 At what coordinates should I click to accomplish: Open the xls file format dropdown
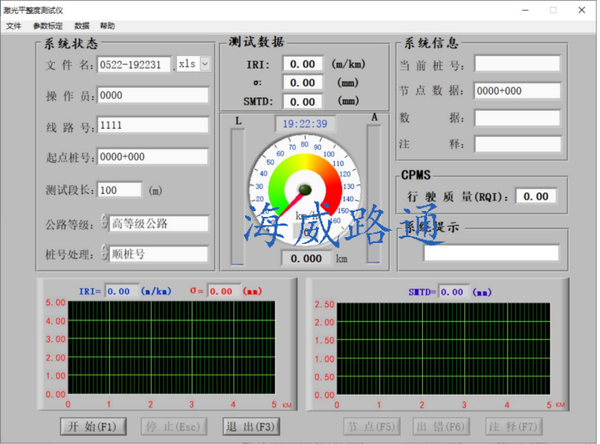[205, 64]
